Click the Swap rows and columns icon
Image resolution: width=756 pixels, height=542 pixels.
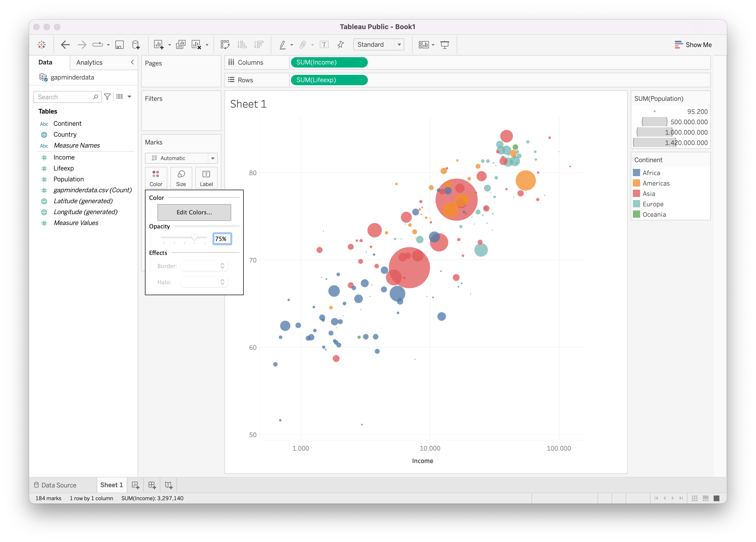[226, 45]
